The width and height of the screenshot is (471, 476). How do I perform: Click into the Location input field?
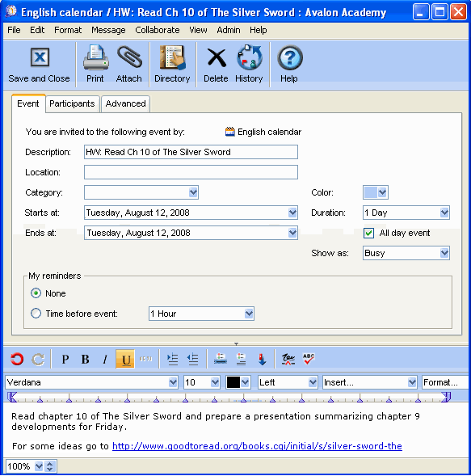click(191, 172)
